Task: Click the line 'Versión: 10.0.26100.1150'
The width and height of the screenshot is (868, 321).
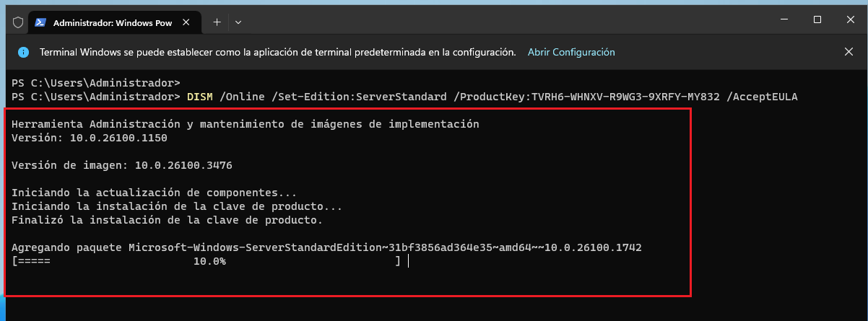Action: pos(90,138)
